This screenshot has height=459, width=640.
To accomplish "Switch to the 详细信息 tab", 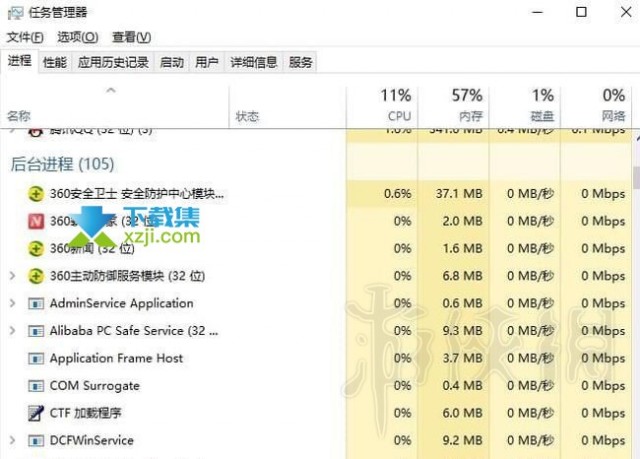I will [253, 62].
